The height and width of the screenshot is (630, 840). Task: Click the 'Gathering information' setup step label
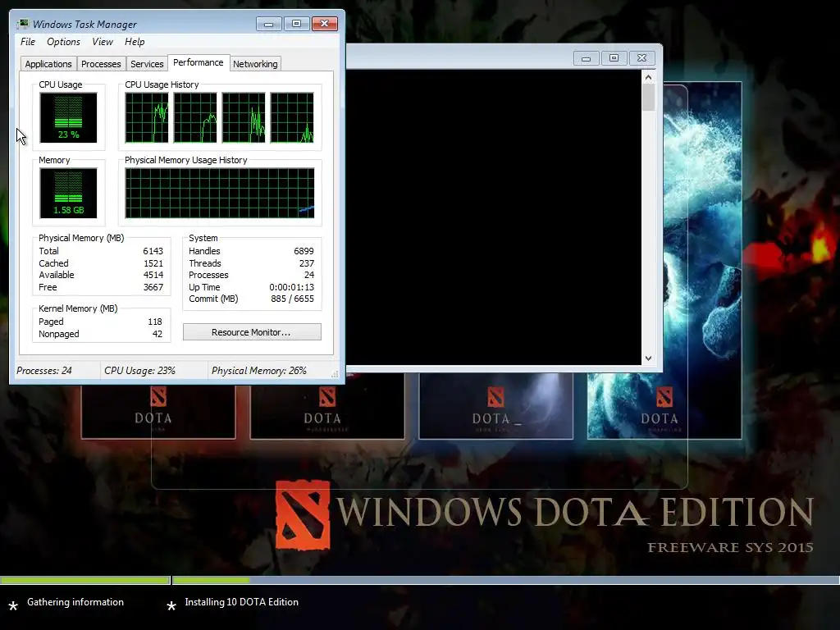click(x=75, y=602)
